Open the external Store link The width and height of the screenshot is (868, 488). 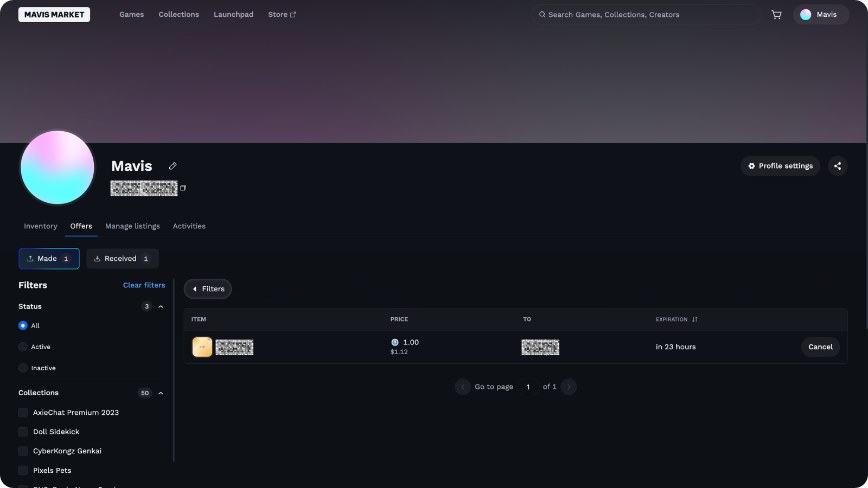pyautogui.click(x=282, y=15)
